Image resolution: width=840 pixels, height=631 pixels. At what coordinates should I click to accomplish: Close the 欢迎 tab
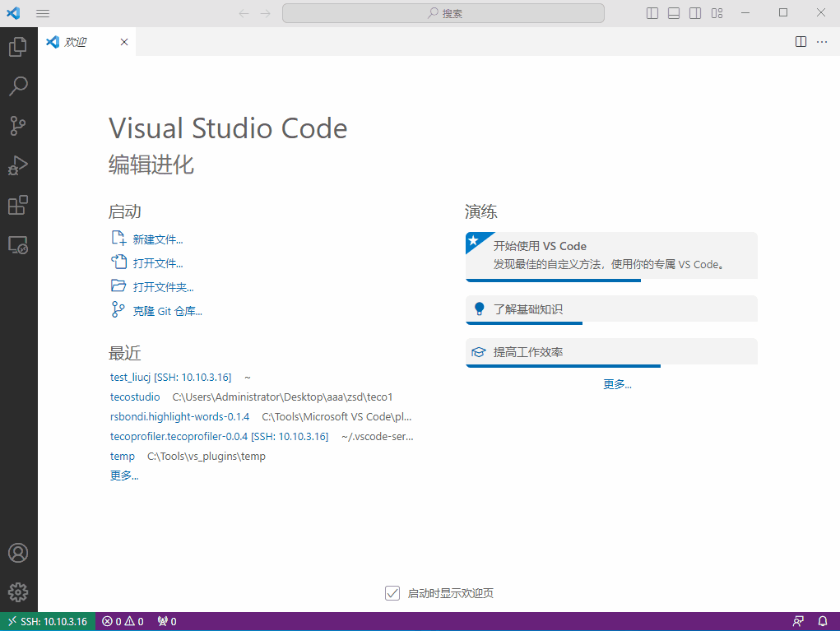(x=124, y=42)
